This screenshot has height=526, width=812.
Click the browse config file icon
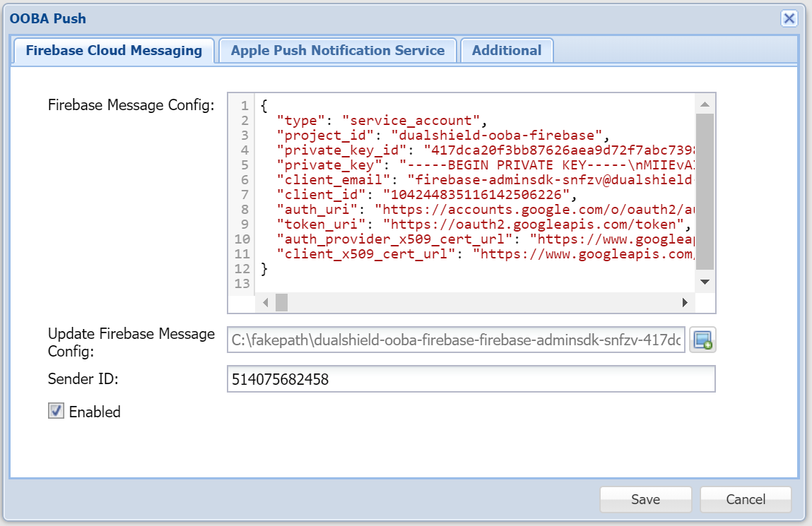pyautogui.click(x=702, y=341)
